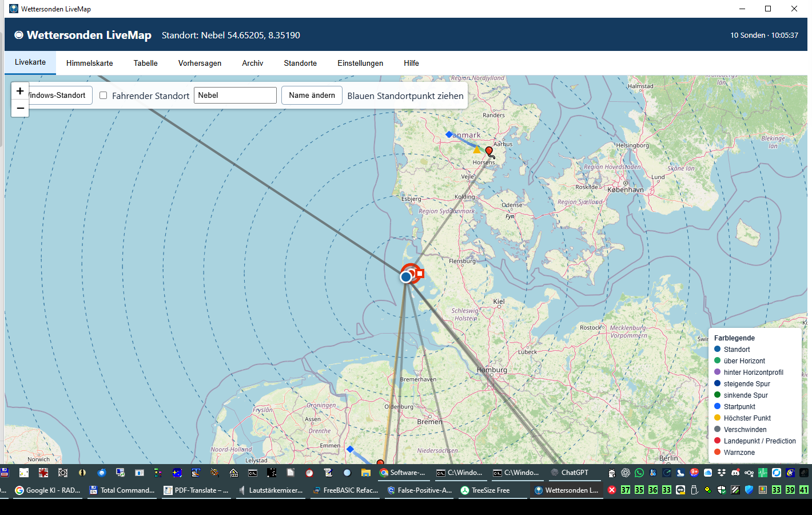This screenshot has height=515, width=812.
Task: Click the green '41' temperature tray indicator
Action: coord(804,490)
